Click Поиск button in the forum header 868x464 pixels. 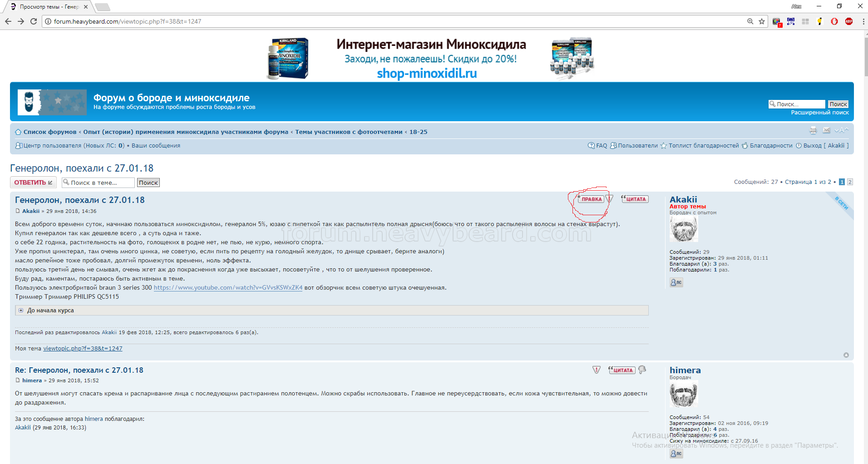838,104
